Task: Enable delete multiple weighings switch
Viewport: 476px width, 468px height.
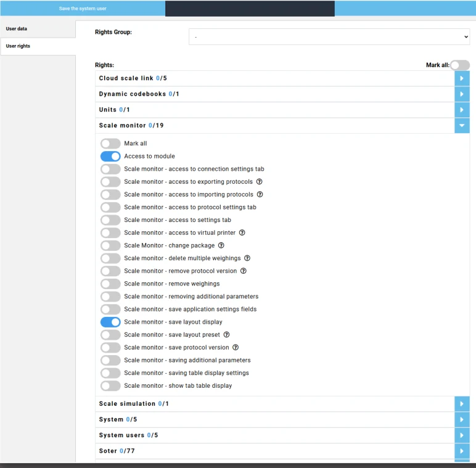Action: click(x=110, y=258)
